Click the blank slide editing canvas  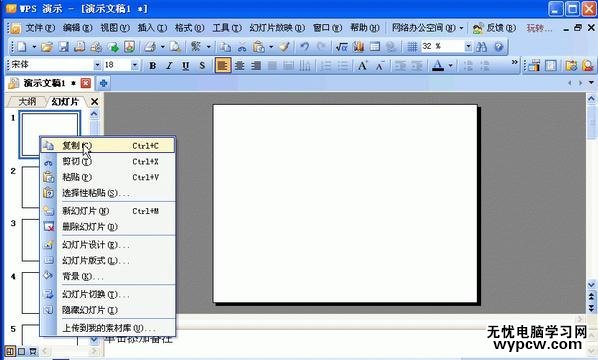(x=345, y=203)
